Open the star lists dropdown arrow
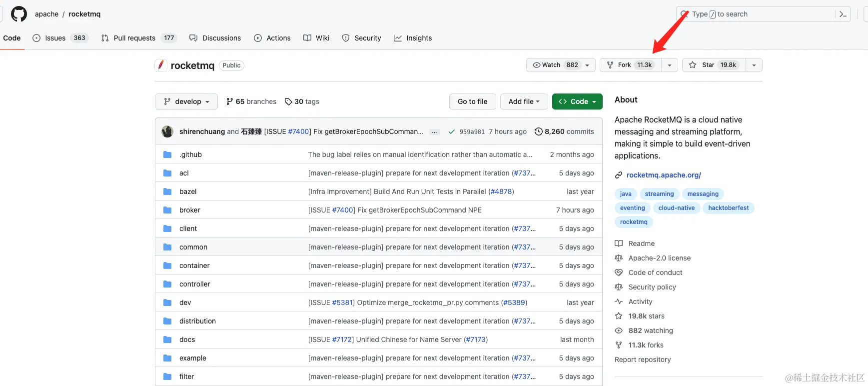The width and height of the screenshot is (868, 386). click(754, 65)
